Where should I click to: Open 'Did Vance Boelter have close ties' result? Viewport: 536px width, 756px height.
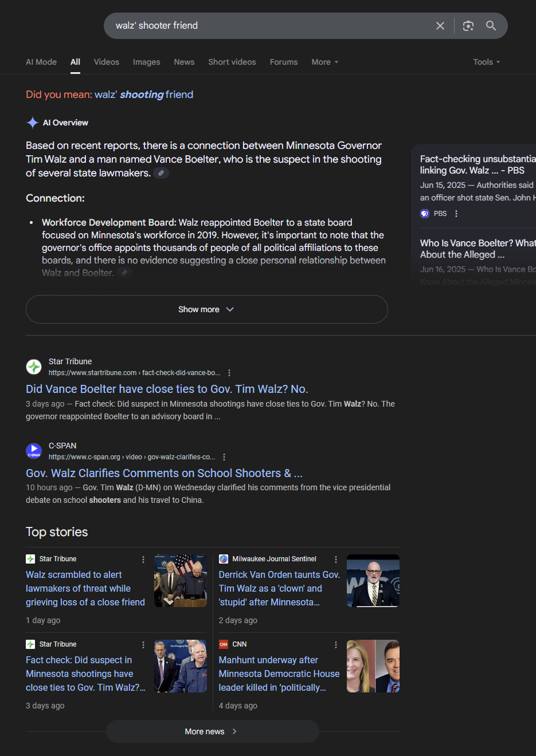coord(167,389)
